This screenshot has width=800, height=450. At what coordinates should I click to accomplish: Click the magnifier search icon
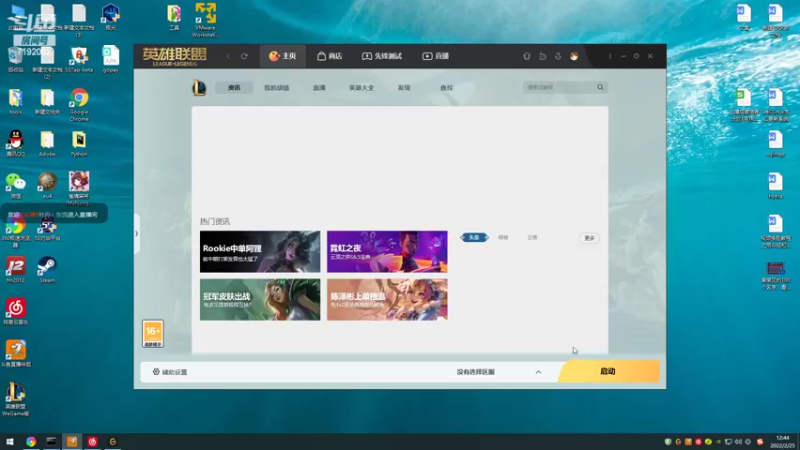click(x=601, y=87)
